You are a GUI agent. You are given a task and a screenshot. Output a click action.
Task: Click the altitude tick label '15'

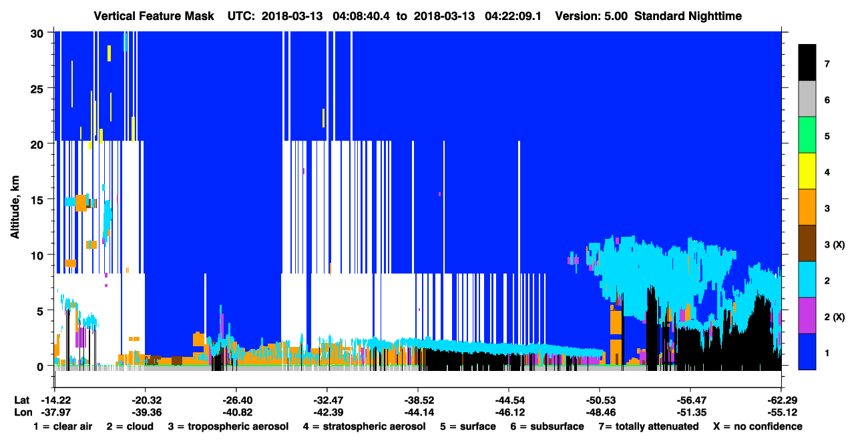click(x=39, y=199)
